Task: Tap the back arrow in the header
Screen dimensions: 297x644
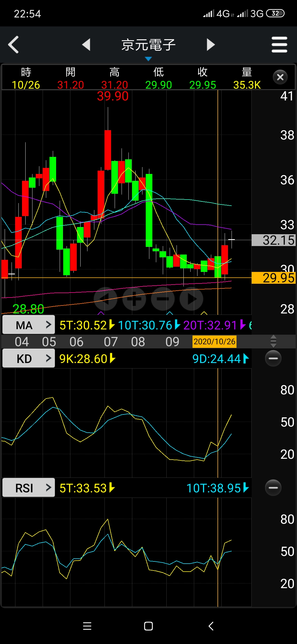Action: coord(14,45)
